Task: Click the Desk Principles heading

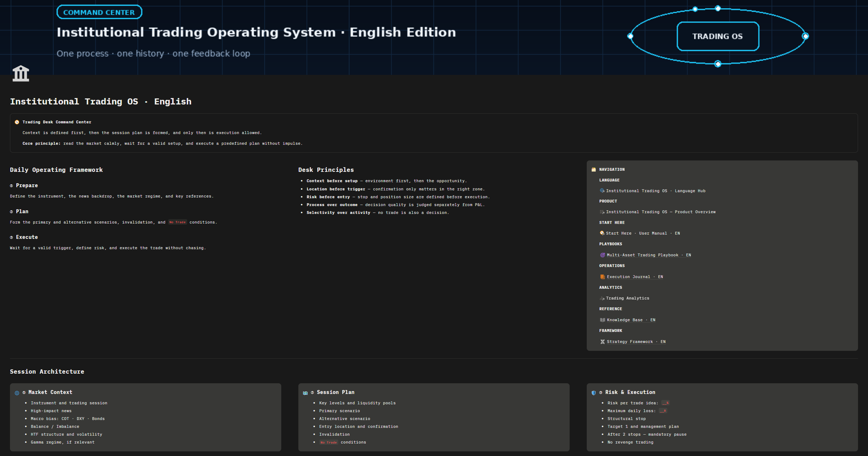Action: point(326,170)
